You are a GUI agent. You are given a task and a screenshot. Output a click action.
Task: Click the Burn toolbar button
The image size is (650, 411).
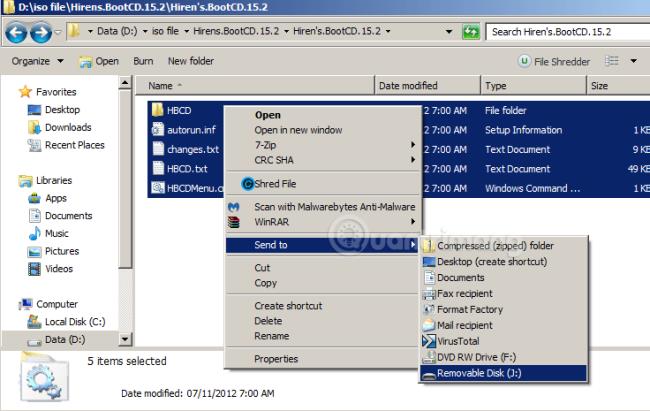click(x=143, y=61)
